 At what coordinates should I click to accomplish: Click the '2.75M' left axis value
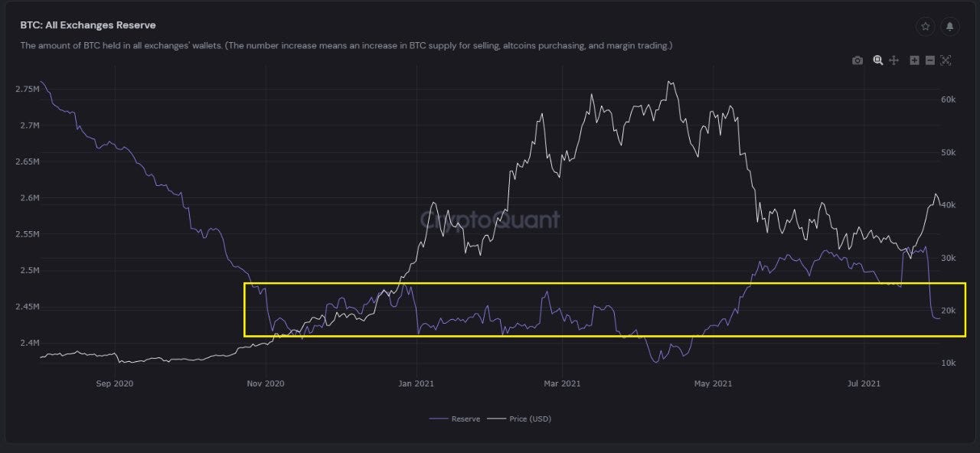27,89
